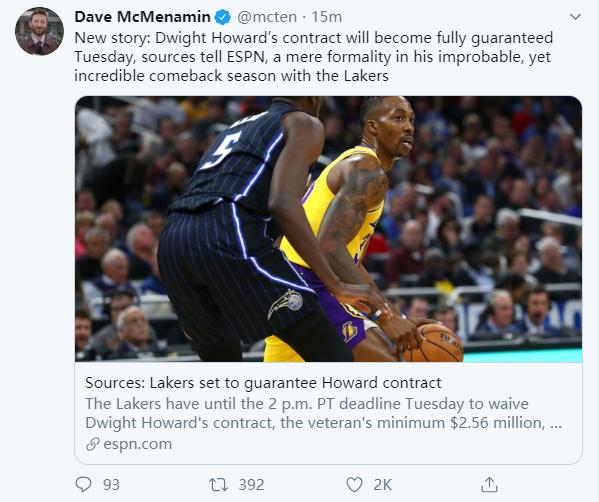The height and width of the screenshot is (502, 599).
Task: Select tweet text starting with 'New story'
Action: click(x=314, y=57)
